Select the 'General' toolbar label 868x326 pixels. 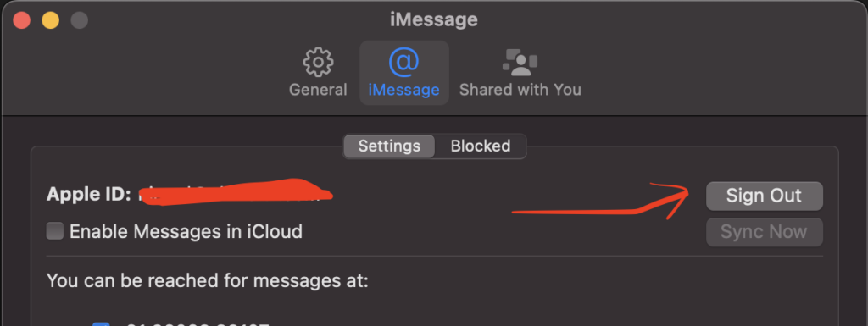318,90
